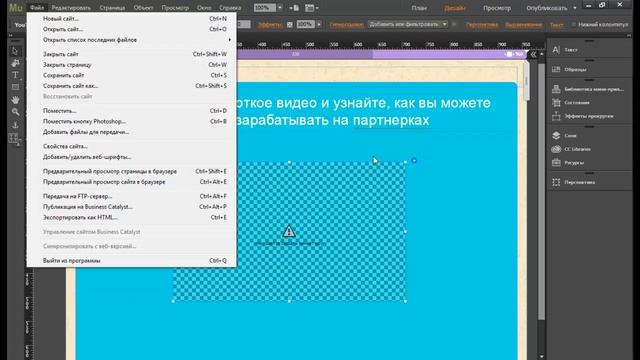Image resolution: width=640 pixels, height=360 pixels.
Task: Open the Слои layers panel icon
Action: tap(556, 136)
